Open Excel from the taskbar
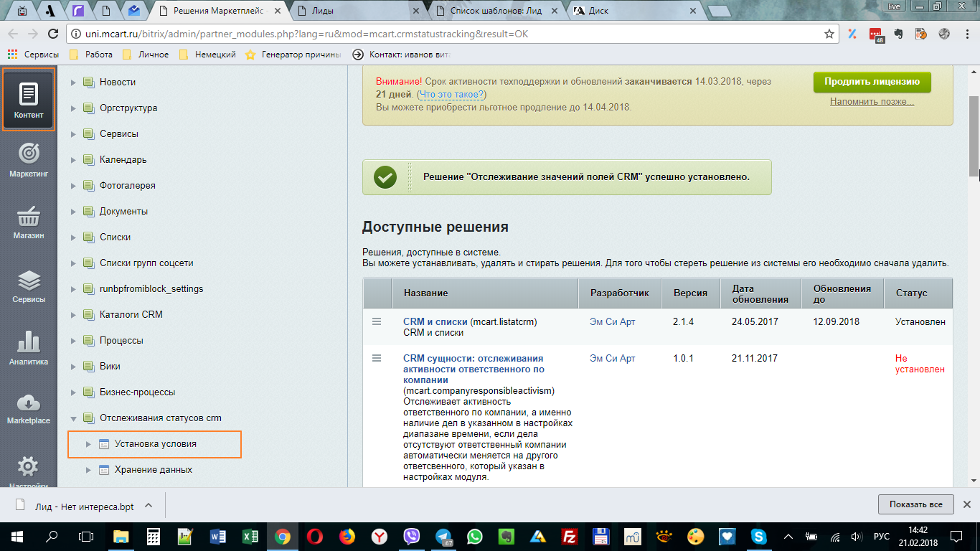The height and width of the screenshot is (551, 980). point(250,536)
